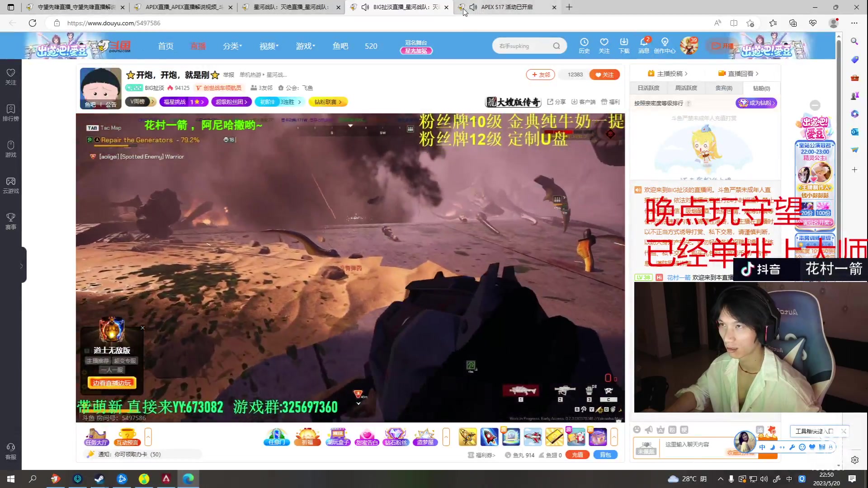Open the 钻石粉丝 gift icon

(x=396, y=437)
